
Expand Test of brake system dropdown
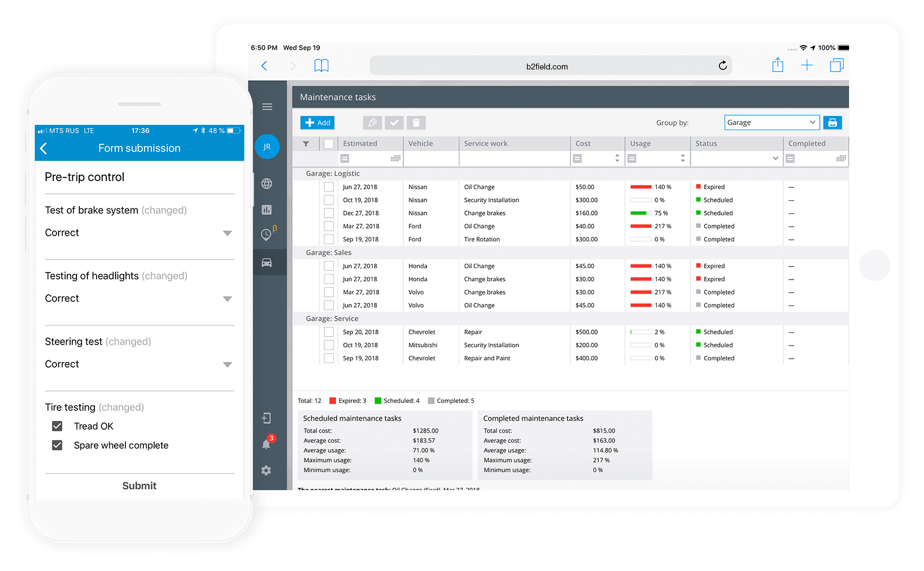click(x=227, y=233)
